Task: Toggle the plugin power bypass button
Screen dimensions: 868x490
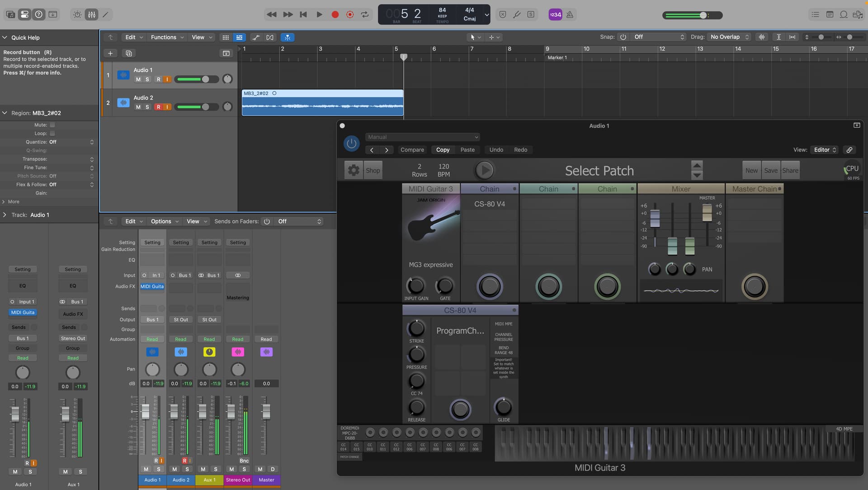Action: coord(351,143)
